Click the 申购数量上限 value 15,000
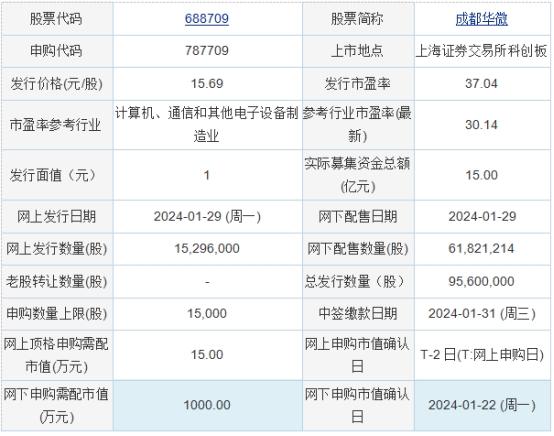This screenshot has height=436, width=554. (207, 313)
